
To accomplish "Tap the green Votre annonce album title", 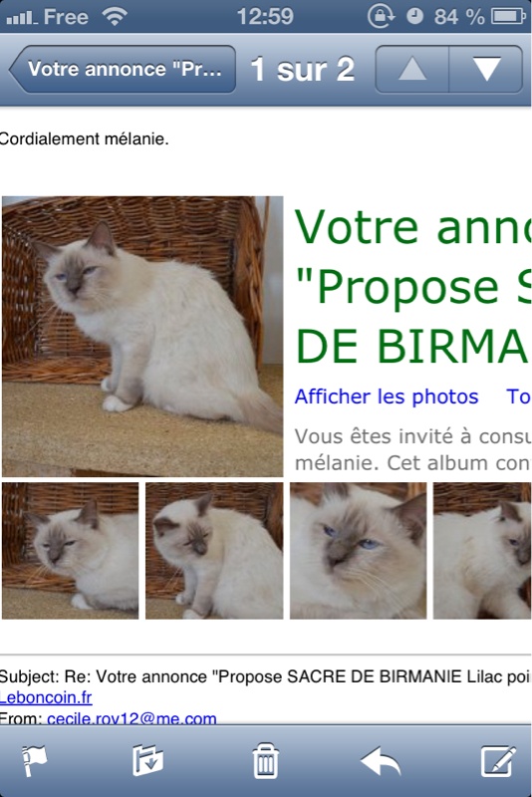I will [412, 287].
